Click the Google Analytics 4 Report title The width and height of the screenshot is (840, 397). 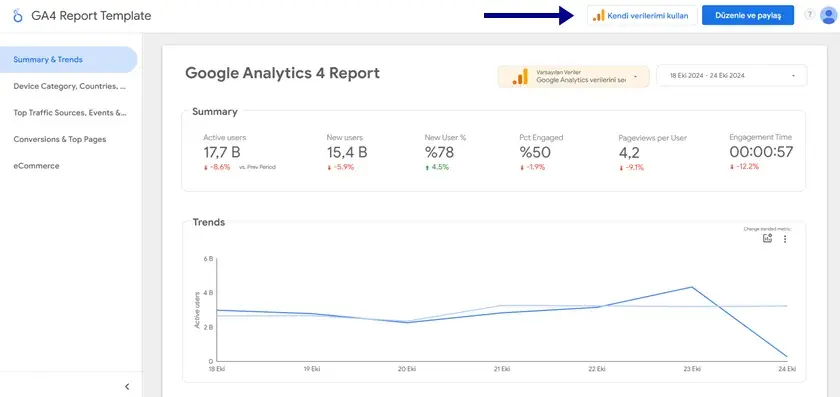282,73
